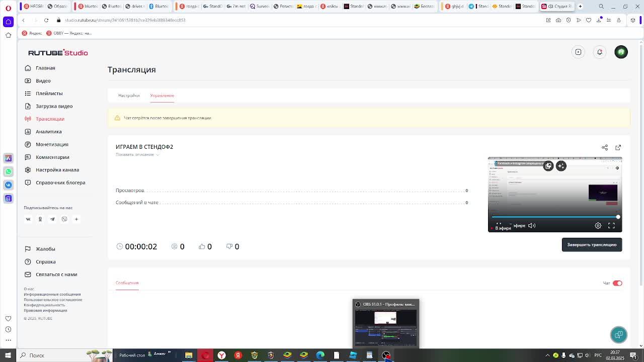Click Пользовательское соглашение footer link
Viewport: 644px width, 362px height.
click(53, 300)
